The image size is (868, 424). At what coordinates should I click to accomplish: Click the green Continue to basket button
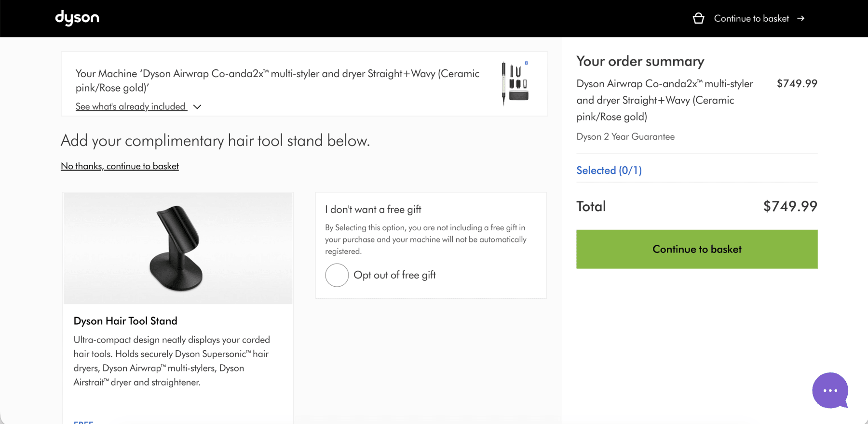[697, 249]
